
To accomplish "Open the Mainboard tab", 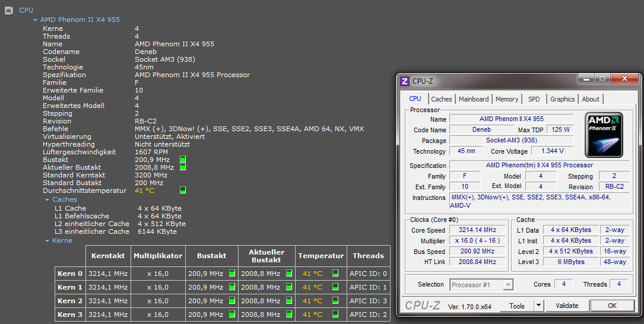I will tap(474, 99).
